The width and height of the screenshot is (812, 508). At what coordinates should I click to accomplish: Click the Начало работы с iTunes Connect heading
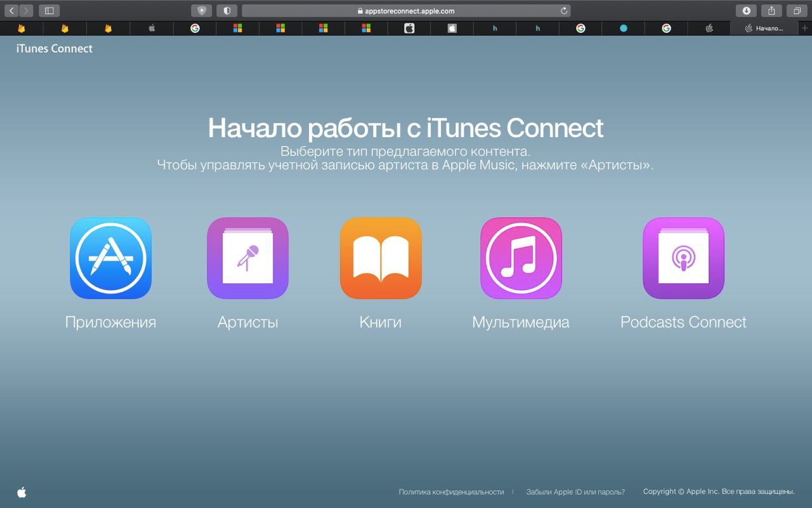406,128
